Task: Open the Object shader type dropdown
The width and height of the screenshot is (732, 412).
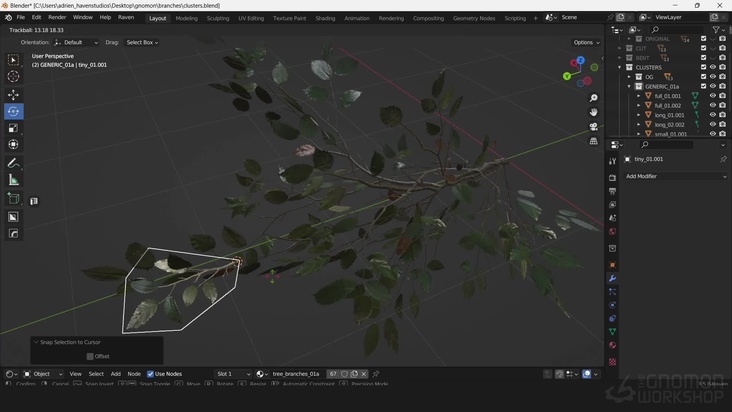Action: coord(42,374)
